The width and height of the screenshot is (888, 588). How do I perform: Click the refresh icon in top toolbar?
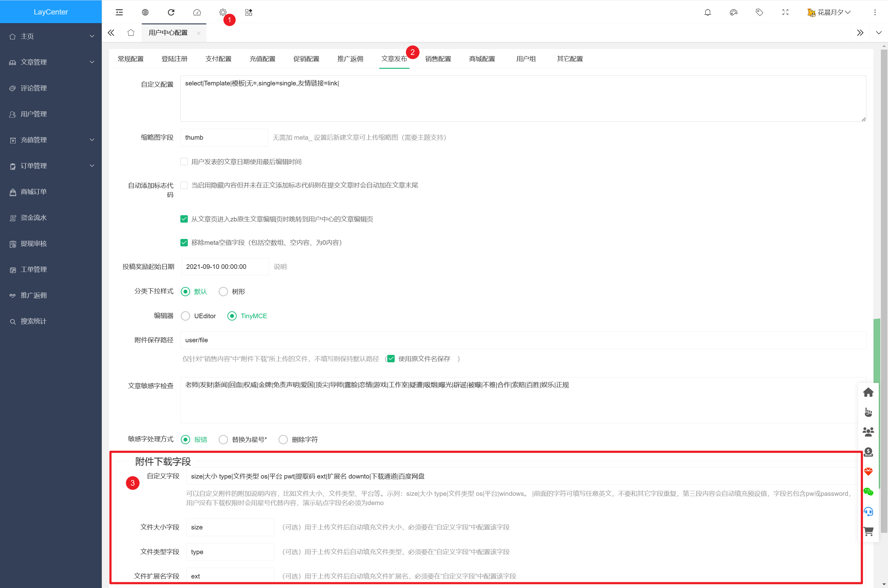coord(171,12)
